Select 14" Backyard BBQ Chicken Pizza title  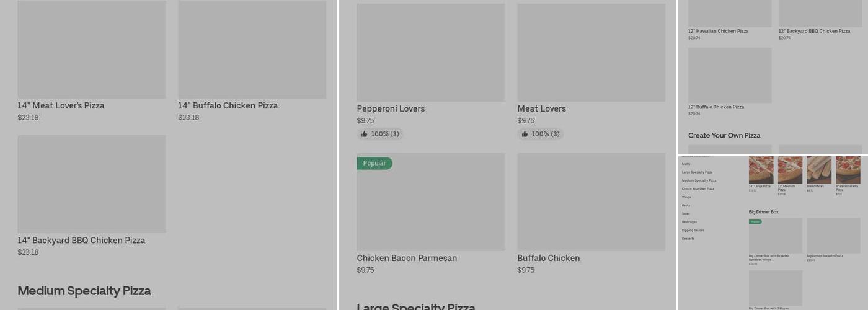click(81, 241)
